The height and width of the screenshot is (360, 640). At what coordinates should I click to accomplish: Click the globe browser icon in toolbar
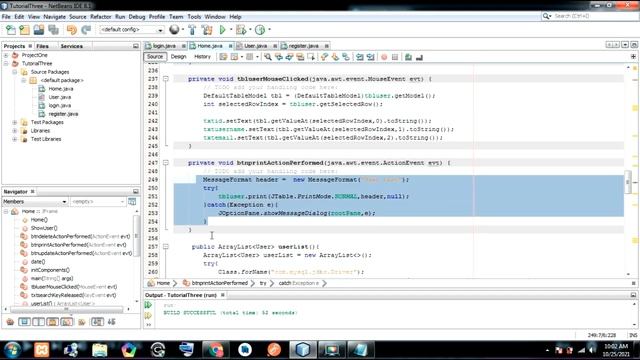point(174,29)
